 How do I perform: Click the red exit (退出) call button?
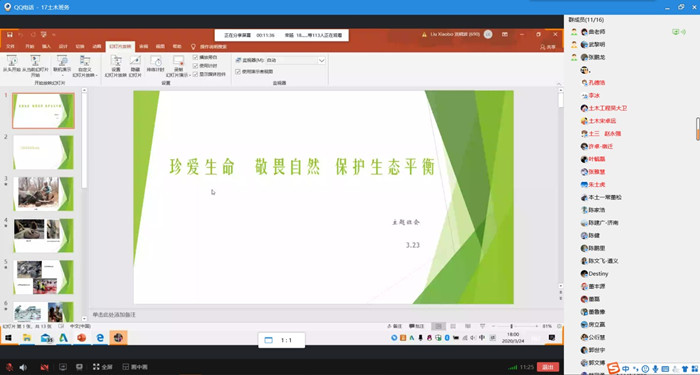click(x=548, y=367)
